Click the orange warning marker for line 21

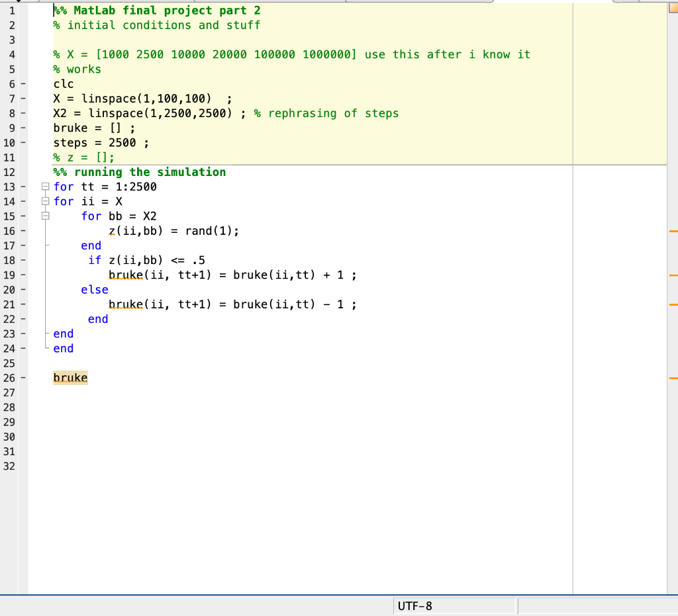(673, 304)
